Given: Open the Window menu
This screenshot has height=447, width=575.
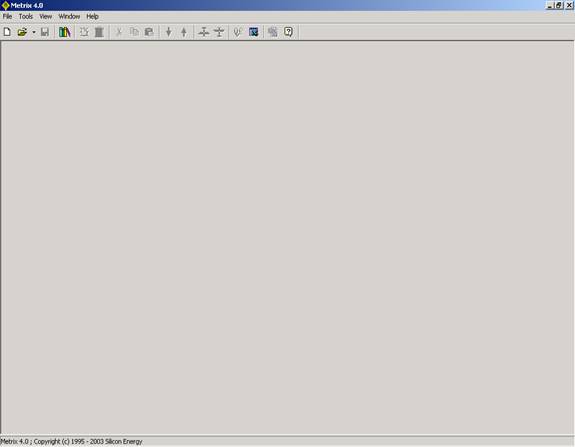Looking at the screenshot, I should (x=69, y=17).
